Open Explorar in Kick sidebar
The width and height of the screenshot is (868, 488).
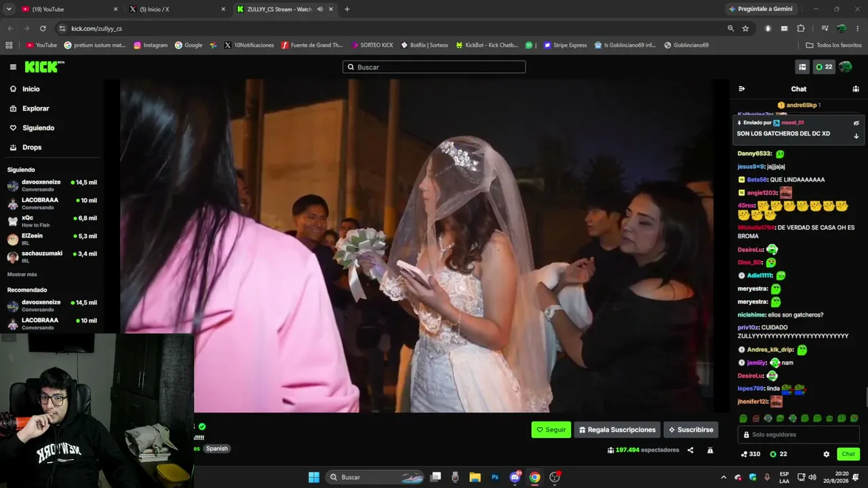pos(30,108)
